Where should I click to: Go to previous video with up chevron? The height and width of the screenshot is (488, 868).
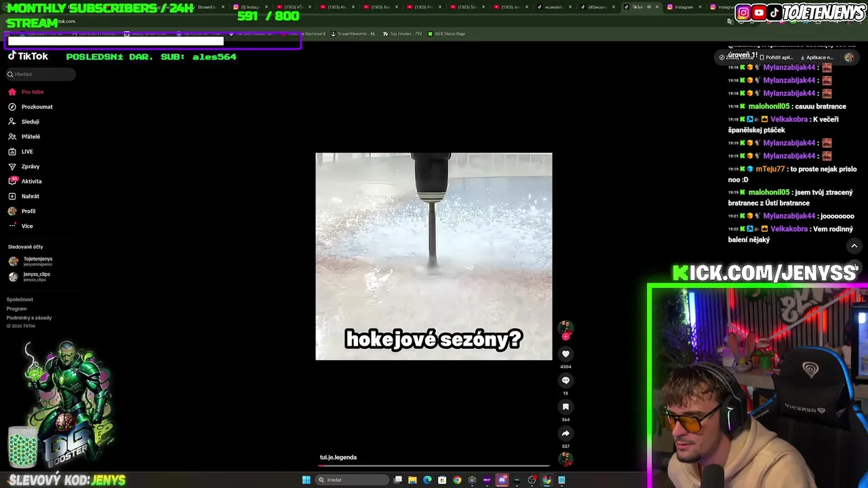[x=854, y=246]
